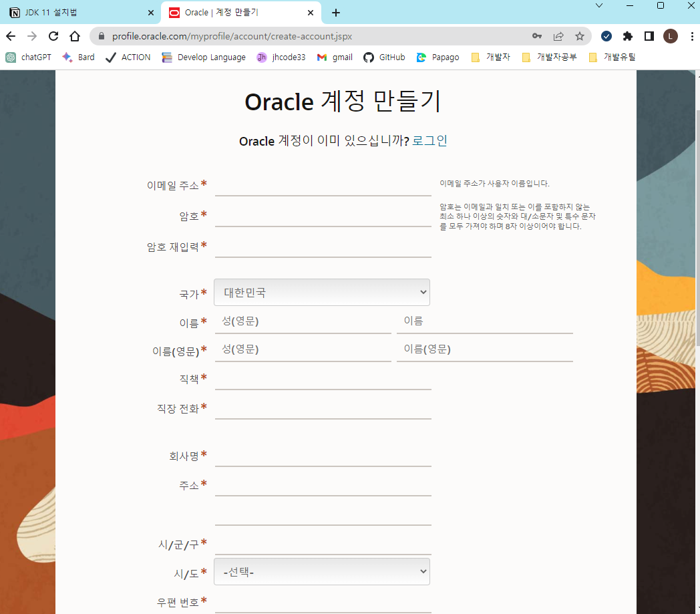This screenshot has width=700, height=614.
Task: Open 개발유틸 bookmark folder
Action: 612,57
